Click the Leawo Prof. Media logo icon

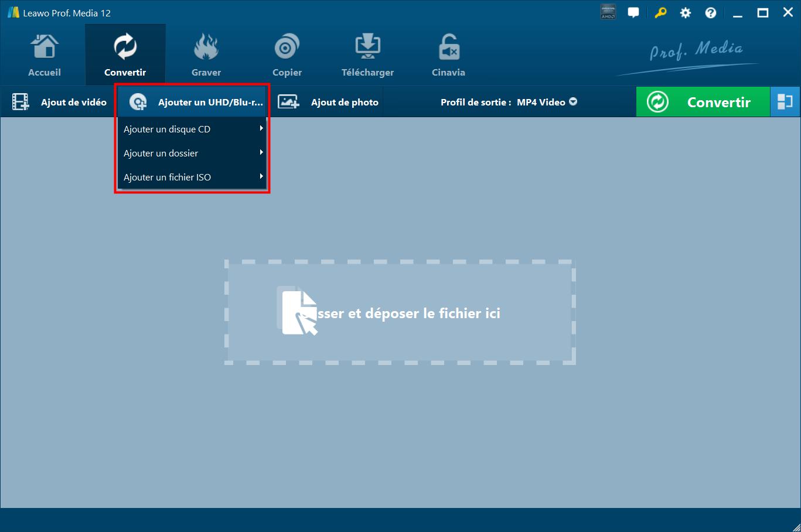(13, 12)
